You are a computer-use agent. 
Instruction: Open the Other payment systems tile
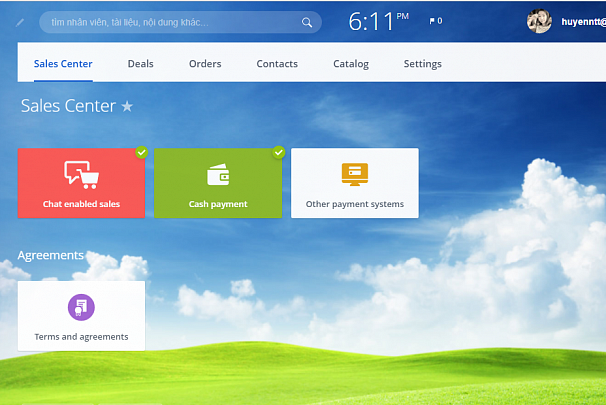coord(355,183)
